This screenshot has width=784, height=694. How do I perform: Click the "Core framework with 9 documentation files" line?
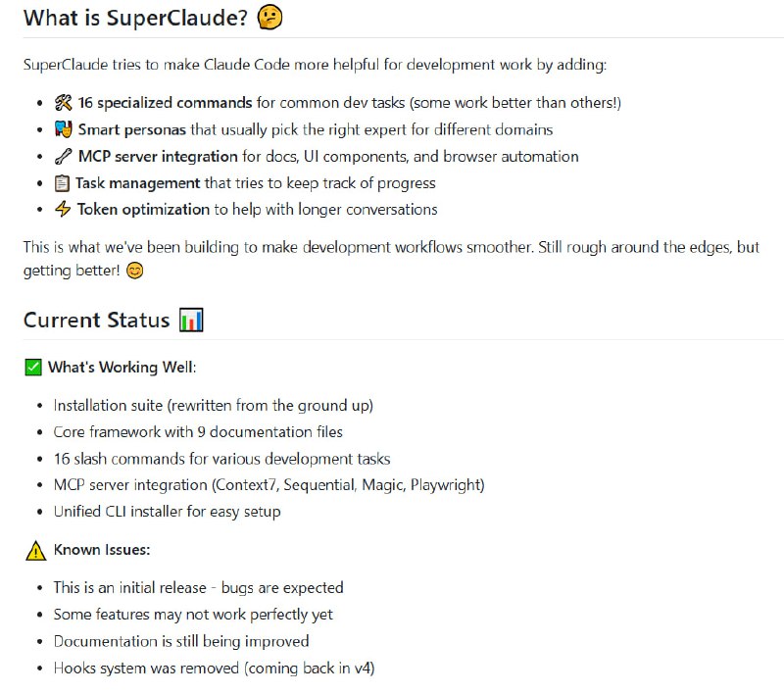198,431
